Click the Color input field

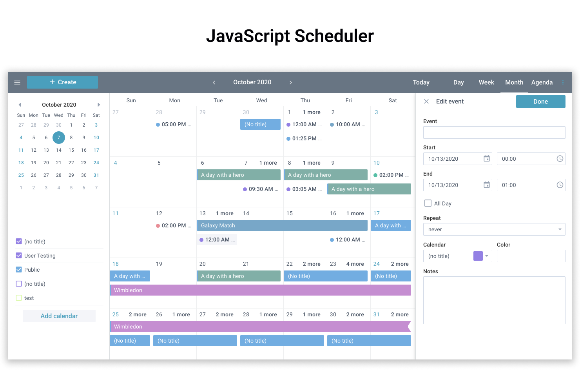coord(531,256)
